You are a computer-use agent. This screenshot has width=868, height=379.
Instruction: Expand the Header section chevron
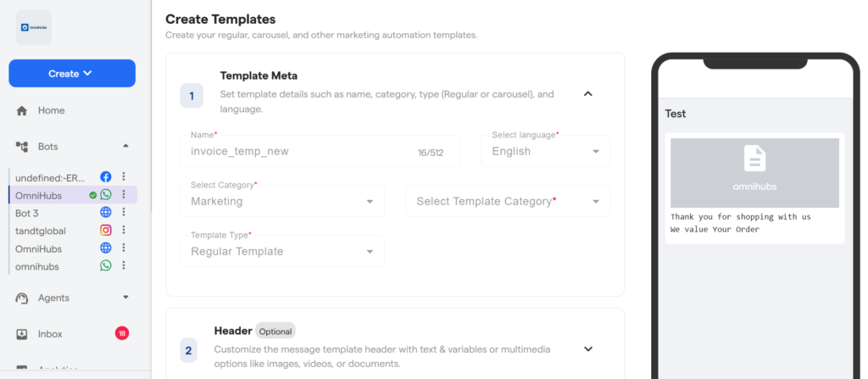[x=588, y=348]
